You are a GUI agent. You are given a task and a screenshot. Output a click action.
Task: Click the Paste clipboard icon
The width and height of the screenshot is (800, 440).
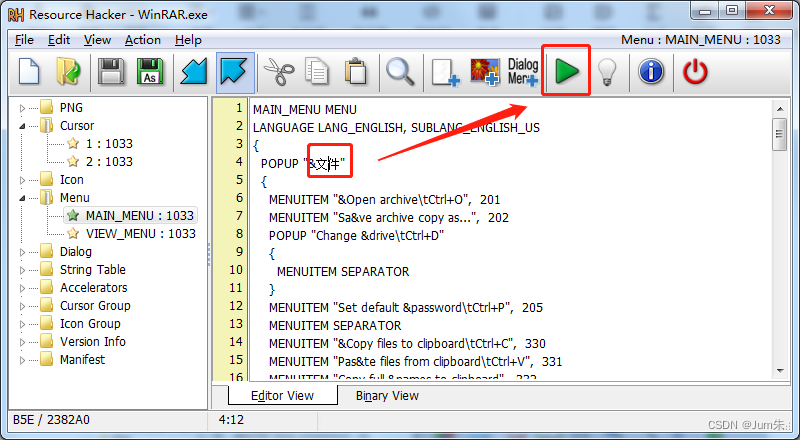click(x=356, y=71)
